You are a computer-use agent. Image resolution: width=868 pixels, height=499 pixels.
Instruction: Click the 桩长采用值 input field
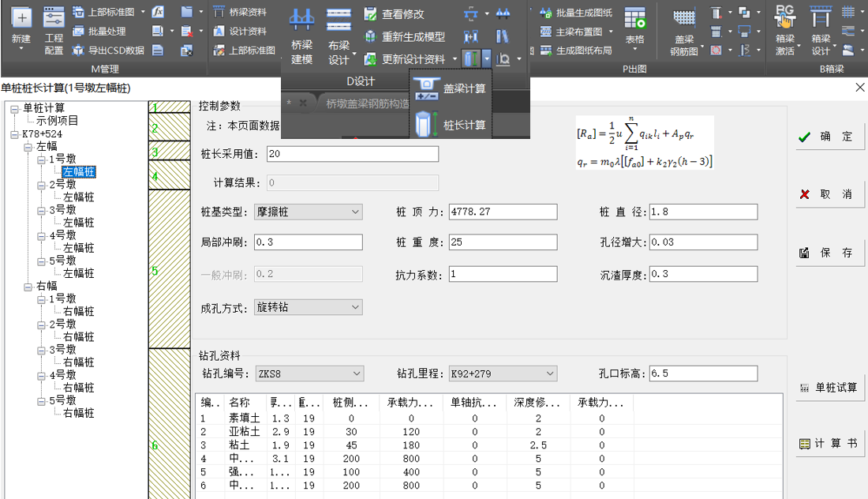[x=353, y=153]
